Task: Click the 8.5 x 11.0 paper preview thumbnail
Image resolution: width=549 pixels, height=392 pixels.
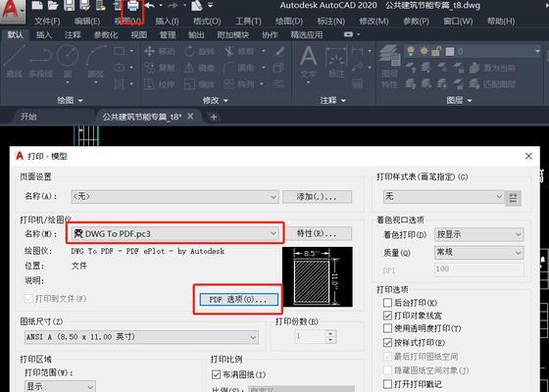Action: coord(318,276)
